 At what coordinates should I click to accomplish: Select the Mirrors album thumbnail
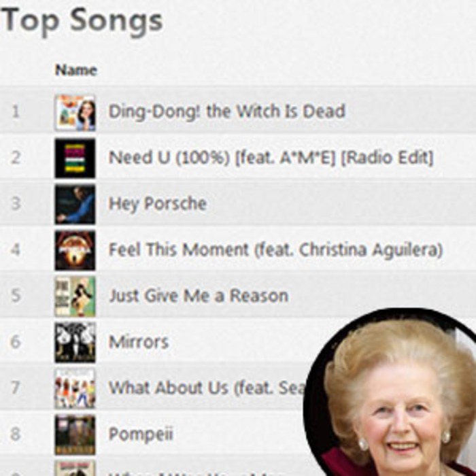click(75, 343)
